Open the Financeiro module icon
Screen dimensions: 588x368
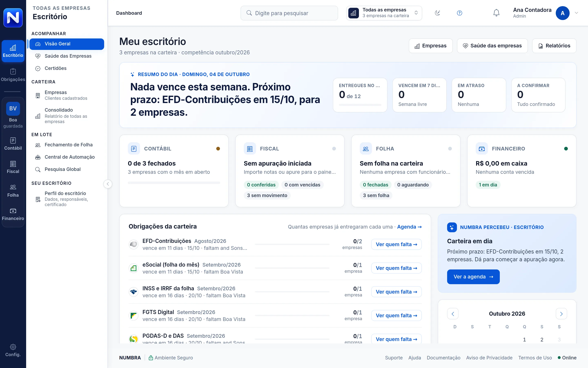click(13, 214)
